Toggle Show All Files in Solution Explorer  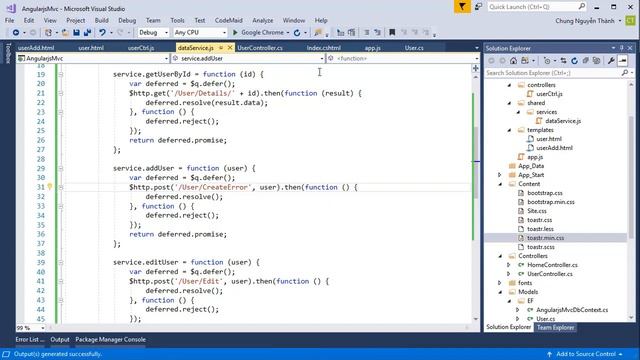(x=596, y=60)
